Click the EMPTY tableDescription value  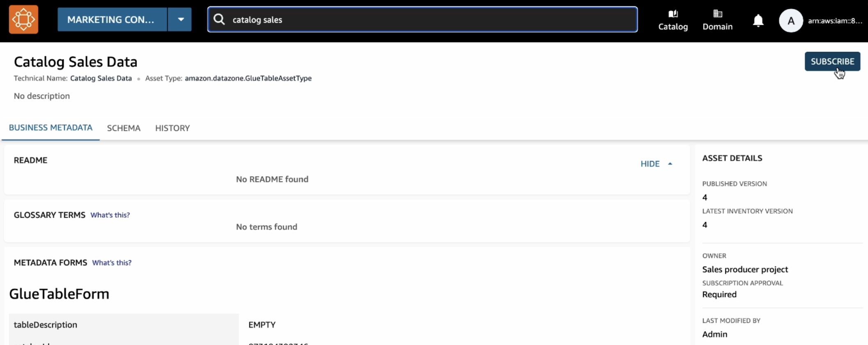(x=262, y=324)
